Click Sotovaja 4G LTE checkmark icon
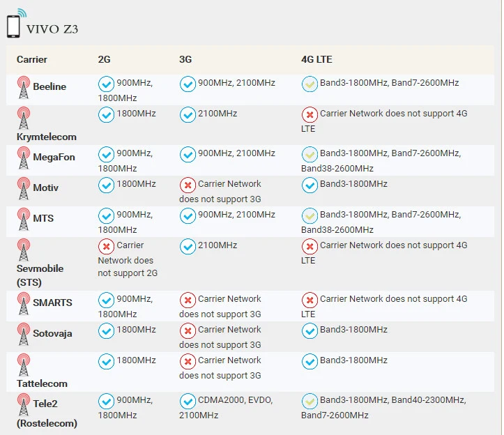 [x=310, y=331]
